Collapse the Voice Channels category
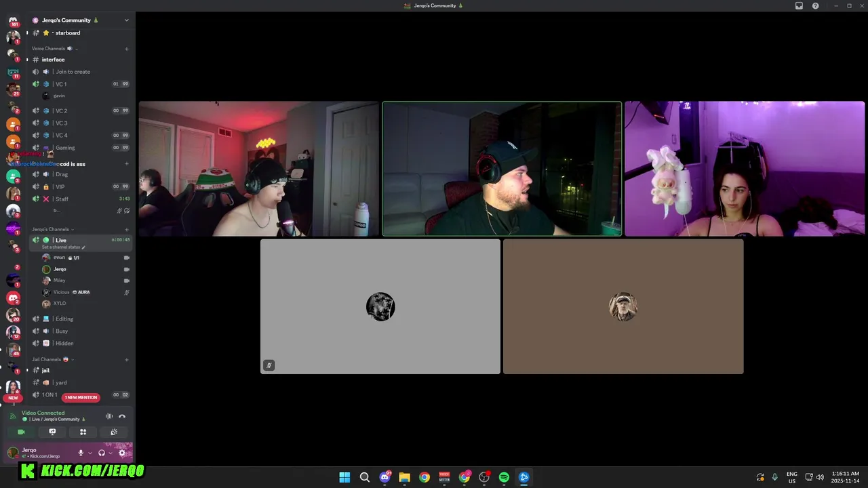The image size is (868, 488). 54,49
